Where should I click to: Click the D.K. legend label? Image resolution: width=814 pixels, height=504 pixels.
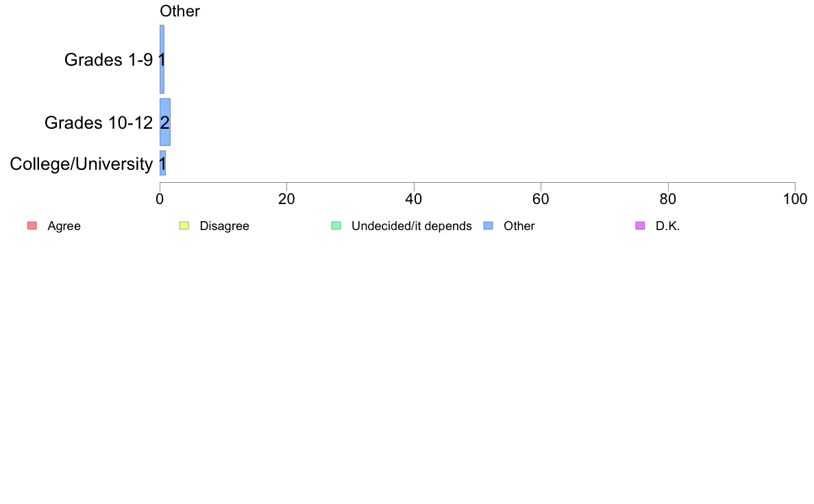[667, 226]
